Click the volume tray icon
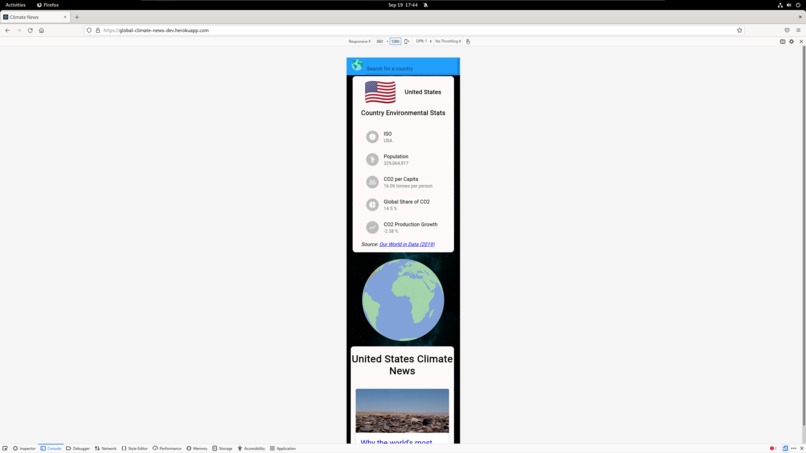This screenshot has height=453, width=806. click(789, 5)
